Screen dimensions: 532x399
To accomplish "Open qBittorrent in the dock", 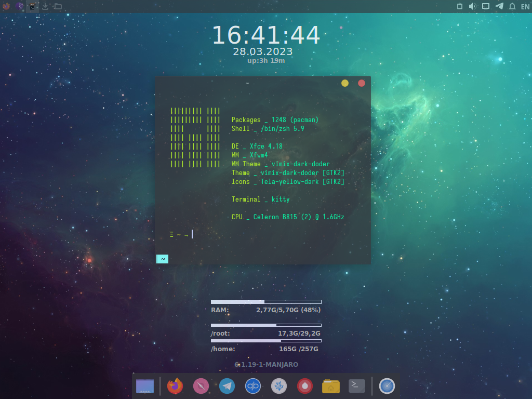I will (x=253, y=386).
